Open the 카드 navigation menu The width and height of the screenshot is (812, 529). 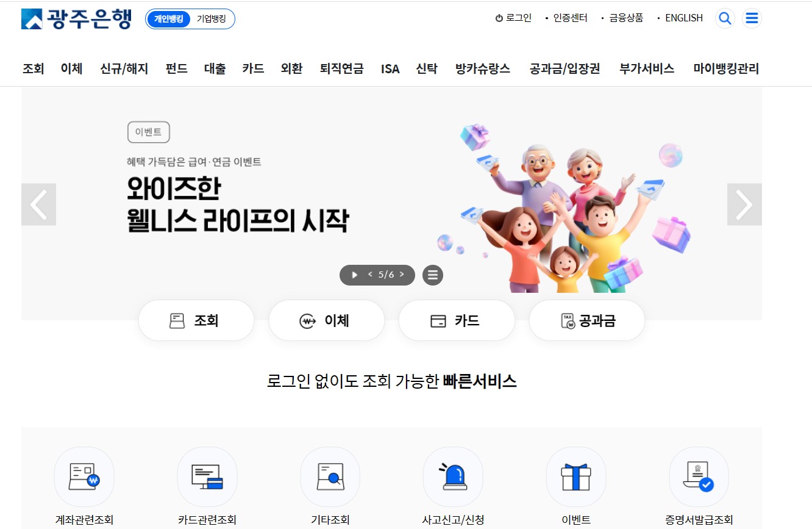[x=253, y=68]
